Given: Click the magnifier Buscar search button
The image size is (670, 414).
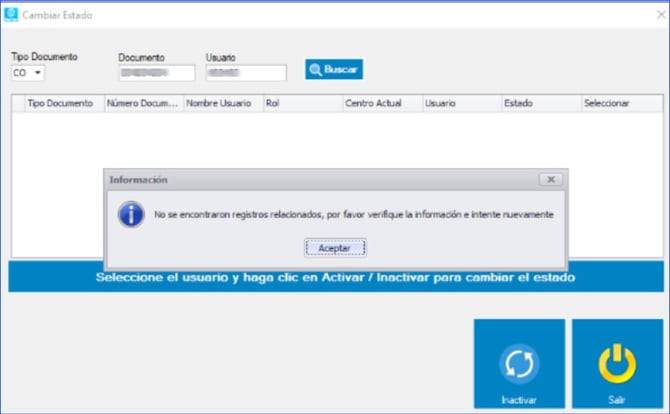Looking at the screenshot, I should point(334,70).
